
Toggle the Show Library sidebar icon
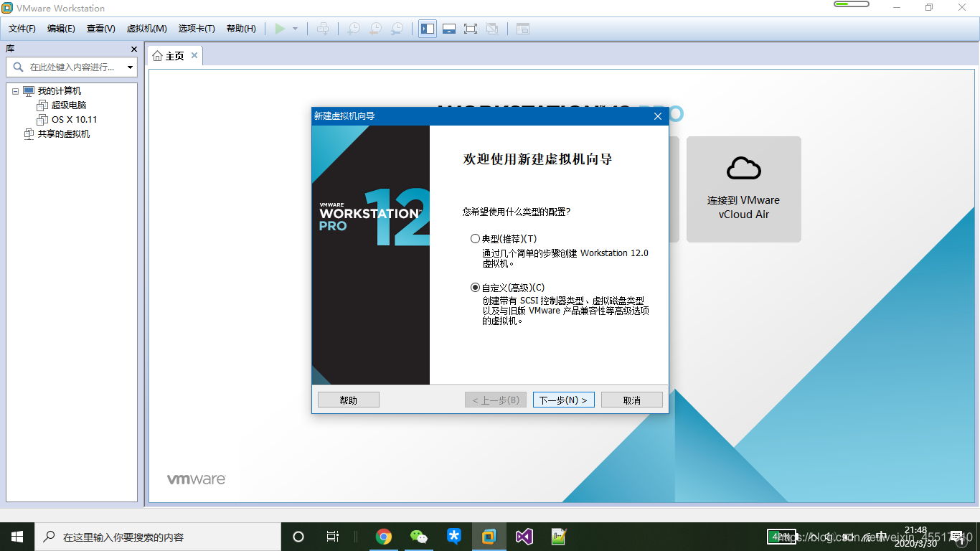click(428, 29)
